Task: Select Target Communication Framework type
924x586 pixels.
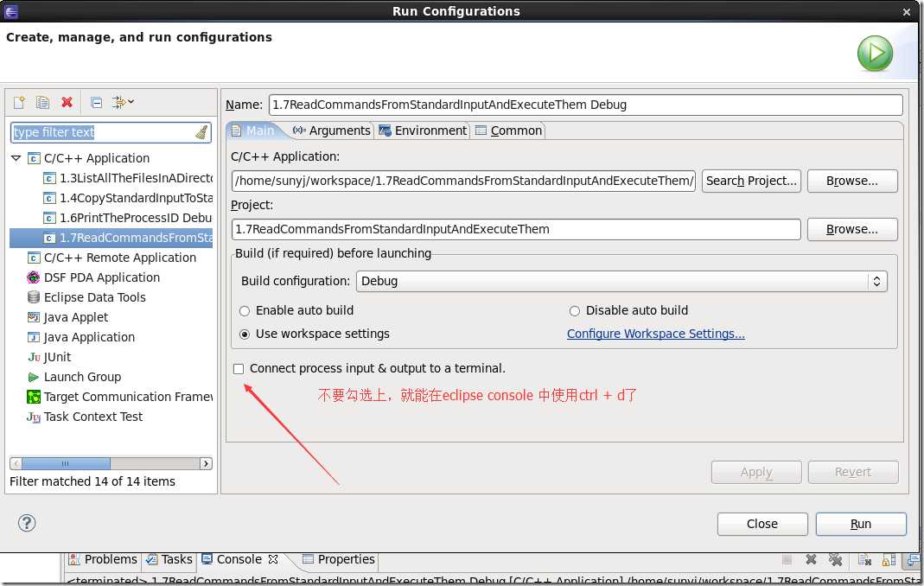Action: pyautogui.click(x=120, y=397)
